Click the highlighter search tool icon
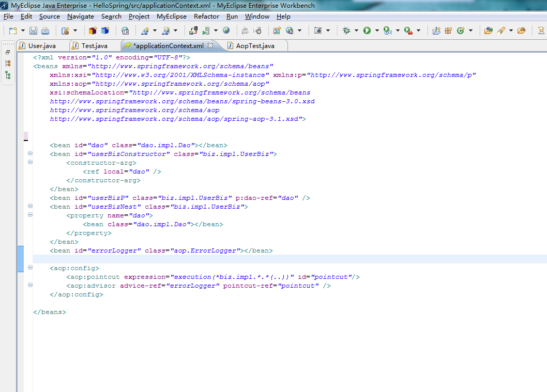The width and height of the screenshot is (547, 392). [502, 30]
